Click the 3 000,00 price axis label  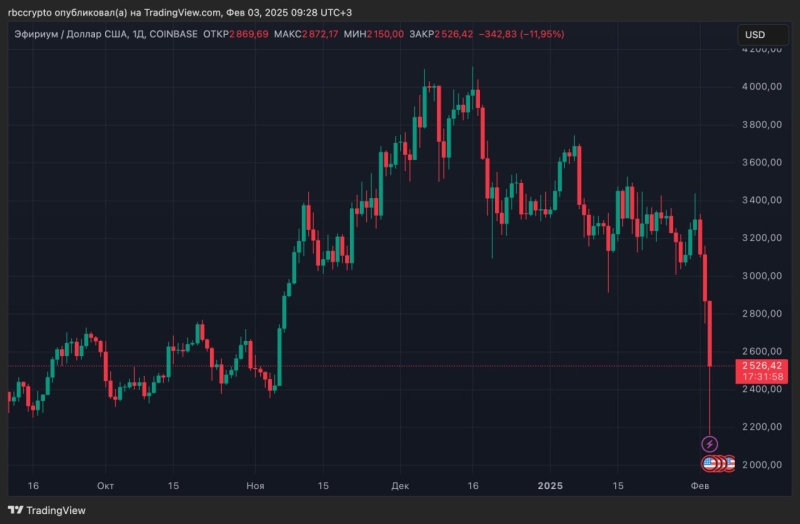[x=762, y=276]
